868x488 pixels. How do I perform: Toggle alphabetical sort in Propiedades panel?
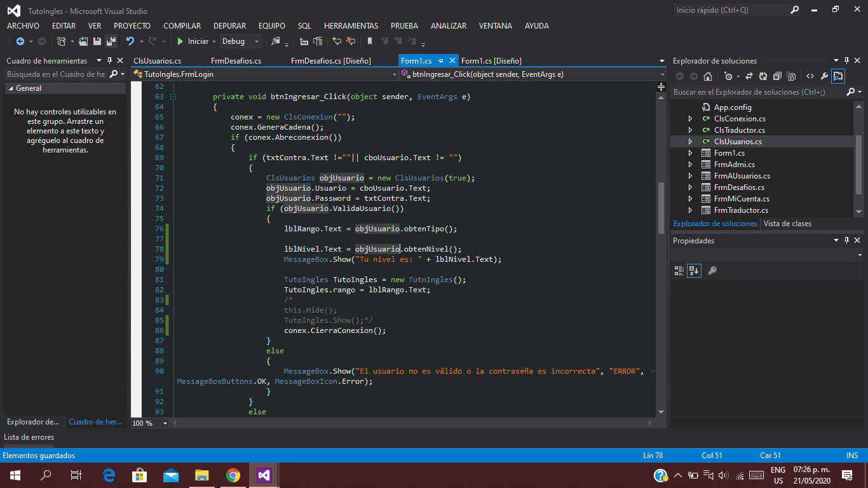tap(694, 271)
